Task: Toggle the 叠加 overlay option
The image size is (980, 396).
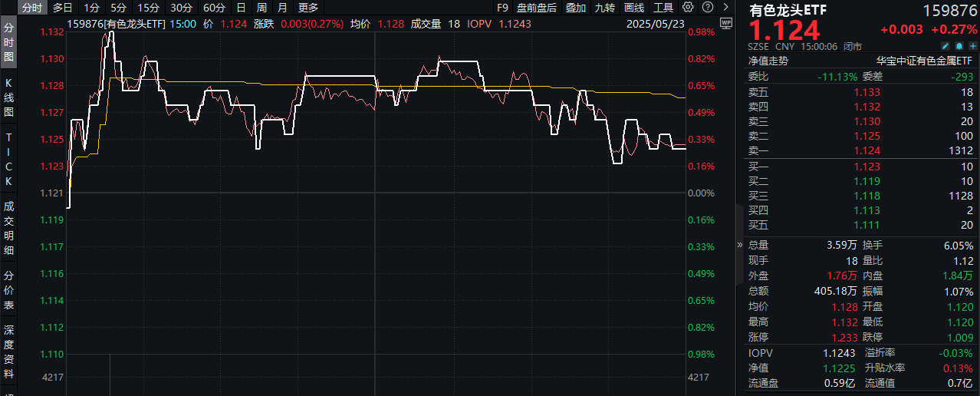Action: coord(575,8)
